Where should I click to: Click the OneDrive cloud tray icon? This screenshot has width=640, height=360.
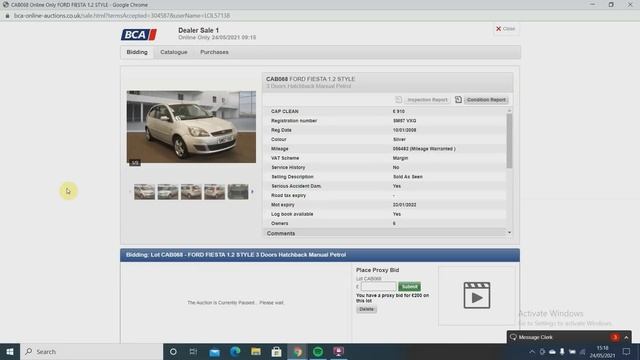tap(552, 351)
